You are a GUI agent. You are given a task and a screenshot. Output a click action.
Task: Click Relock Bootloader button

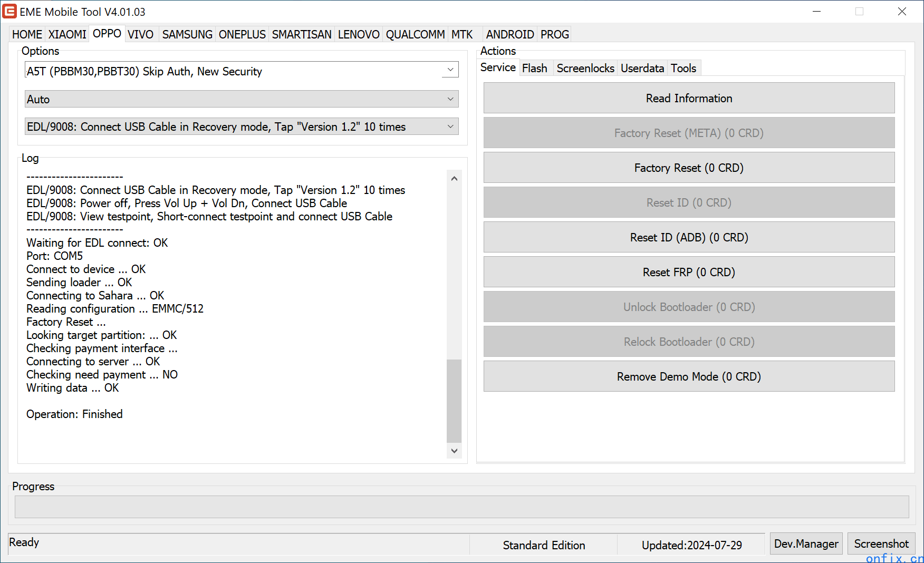coord(689,342)
